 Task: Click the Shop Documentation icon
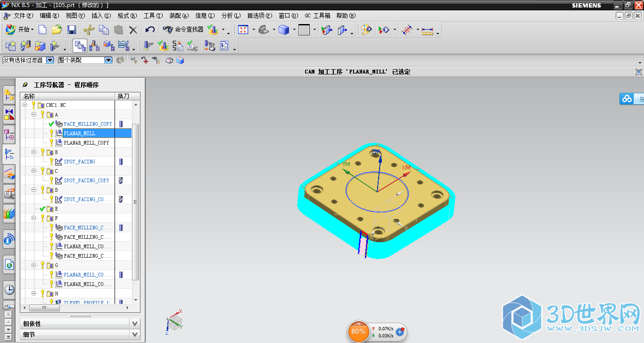click(x=224, y=46)
